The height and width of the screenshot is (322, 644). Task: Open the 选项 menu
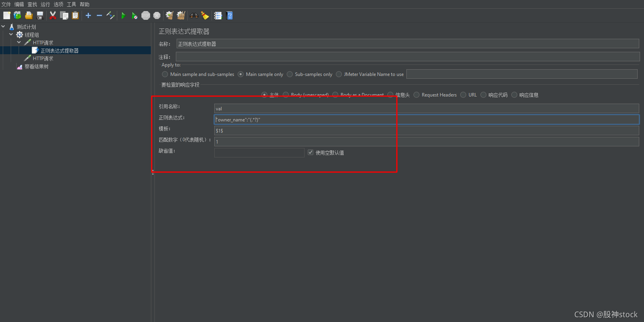coord(58,4)
